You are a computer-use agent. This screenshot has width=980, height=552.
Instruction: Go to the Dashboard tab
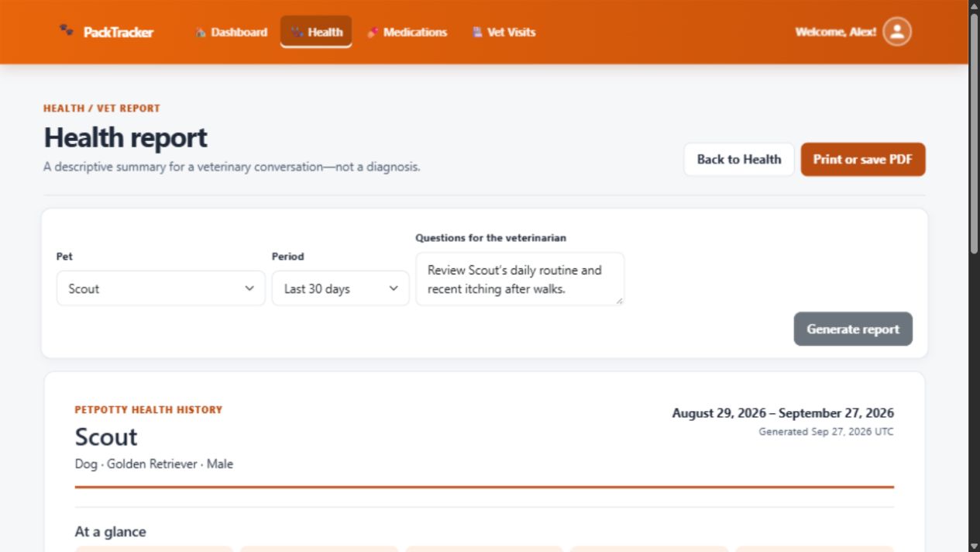click(231, 32)
